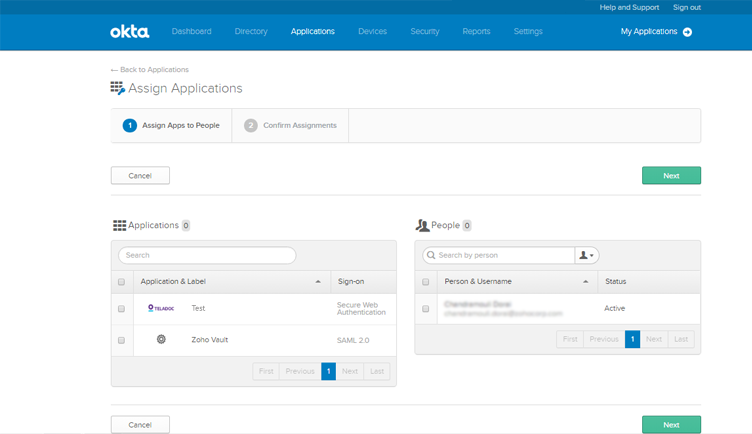Toggle select-all applications checkbox
This screenshot has height=434, width=752.
coord(122,282)
